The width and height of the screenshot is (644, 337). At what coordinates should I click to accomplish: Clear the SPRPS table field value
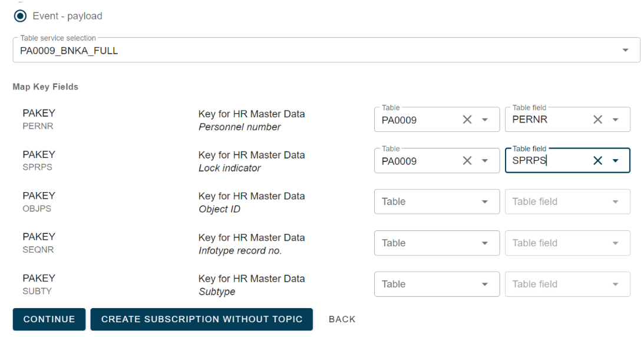pos(597,161)
